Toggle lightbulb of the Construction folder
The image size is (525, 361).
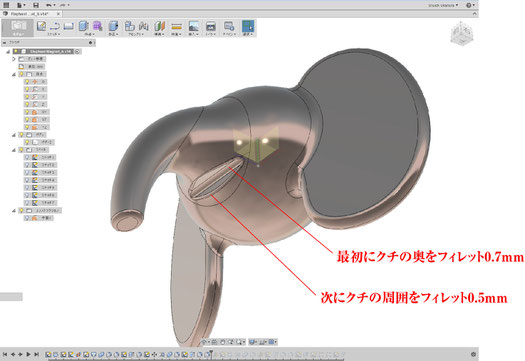(21, 210)
